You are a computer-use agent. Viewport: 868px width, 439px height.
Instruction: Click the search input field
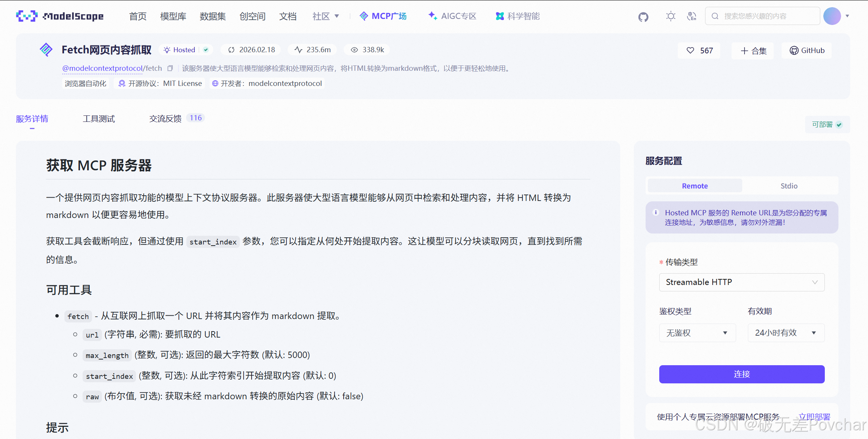(x=765, y=16)
